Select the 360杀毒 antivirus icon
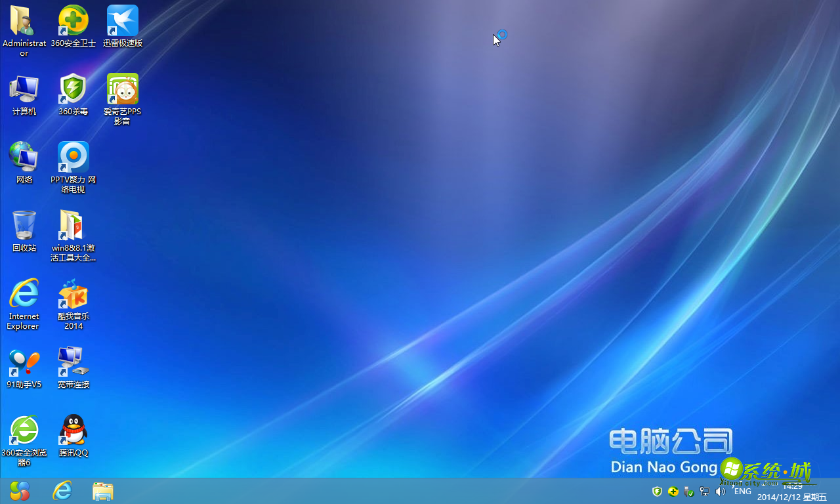 click(x=73, y=89)
